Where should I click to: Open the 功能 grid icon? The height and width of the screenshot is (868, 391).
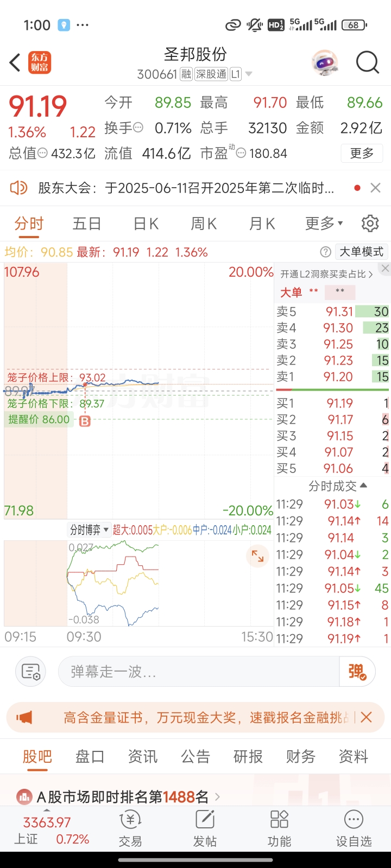[x=279, y=828]
